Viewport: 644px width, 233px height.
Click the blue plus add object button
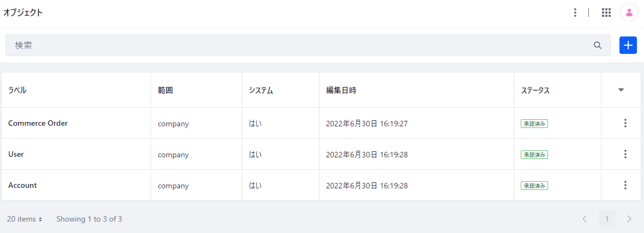(628, 45)
